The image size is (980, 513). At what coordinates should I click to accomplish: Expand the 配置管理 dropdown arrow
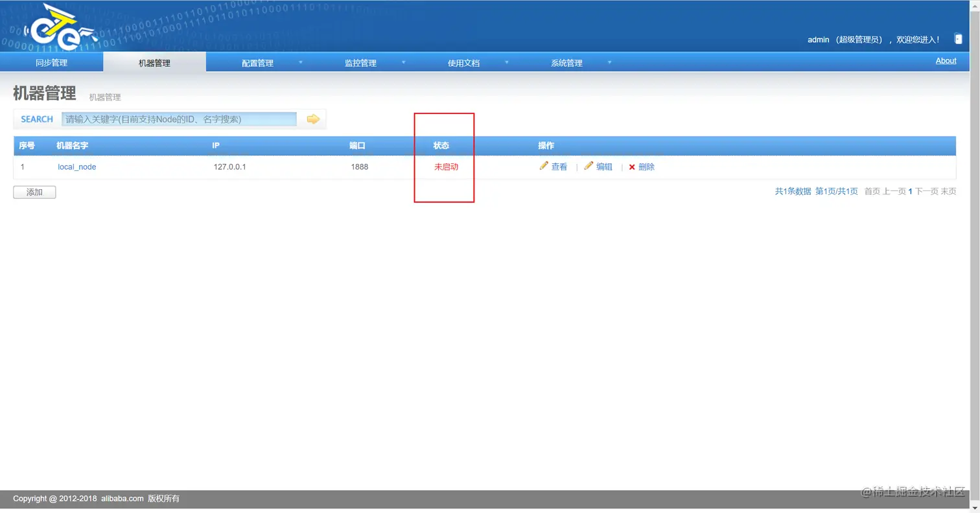(x=301, y=63)
